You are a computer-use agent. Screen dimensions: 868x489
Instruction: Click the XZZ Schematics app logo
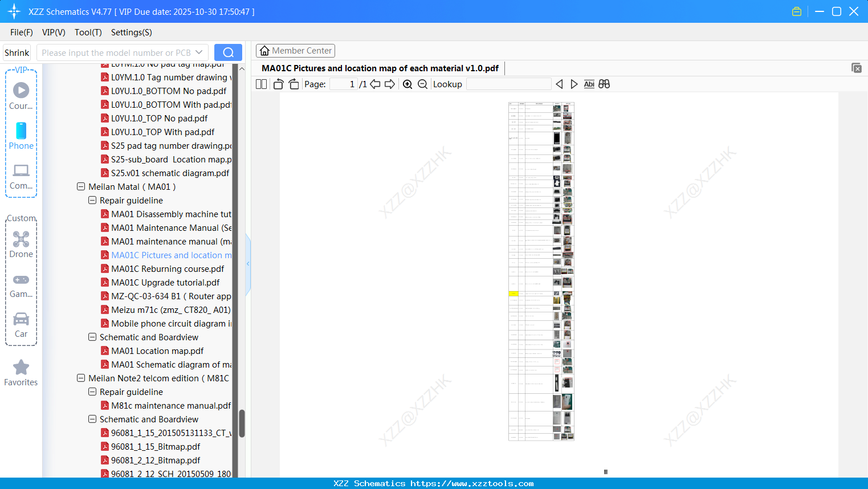pos(14,11)
